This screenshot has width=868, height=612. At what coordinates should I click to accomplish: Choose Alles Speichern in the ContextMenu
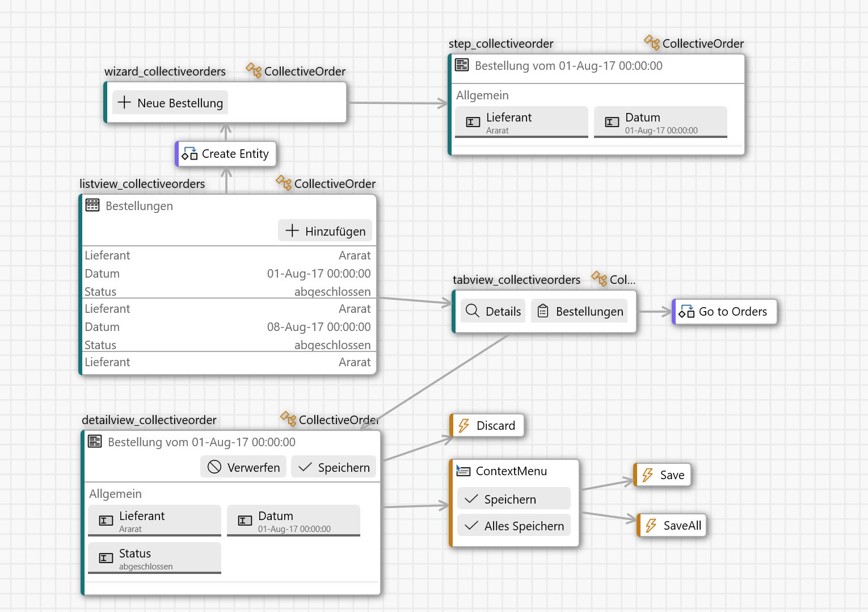click(x=513, y=526)
